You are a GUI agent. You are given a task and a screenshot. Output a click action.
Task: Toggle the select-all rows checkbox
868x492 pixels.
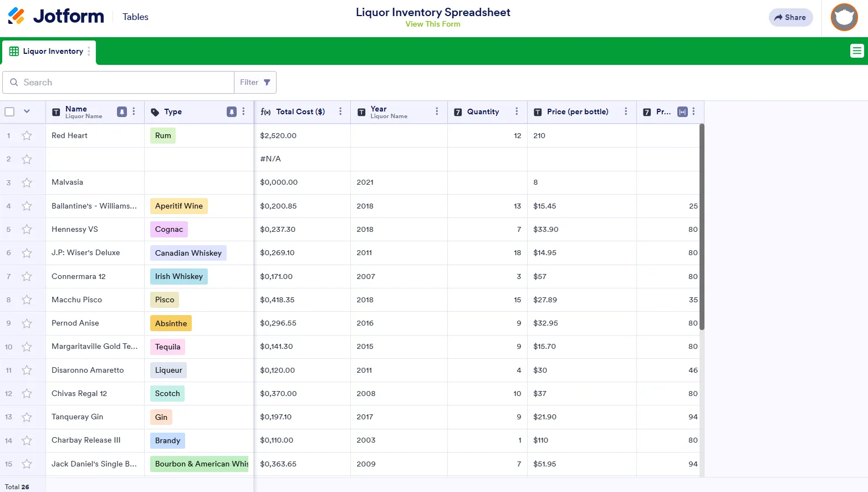click(x=9, y=111)
